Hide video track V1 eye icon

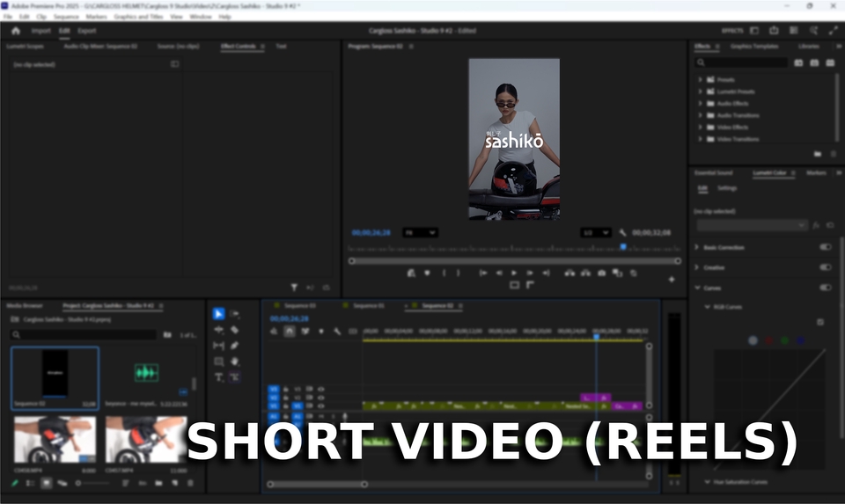coord(320,405)
